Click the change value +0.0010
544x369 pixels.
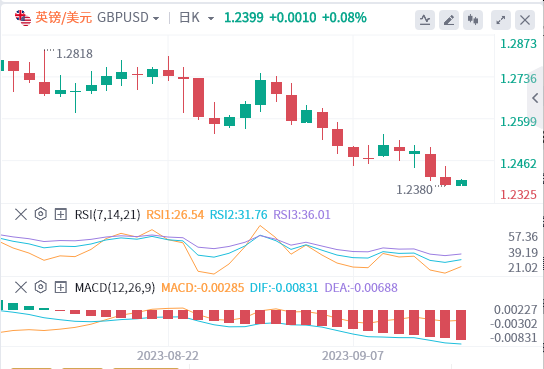(293, 17)
